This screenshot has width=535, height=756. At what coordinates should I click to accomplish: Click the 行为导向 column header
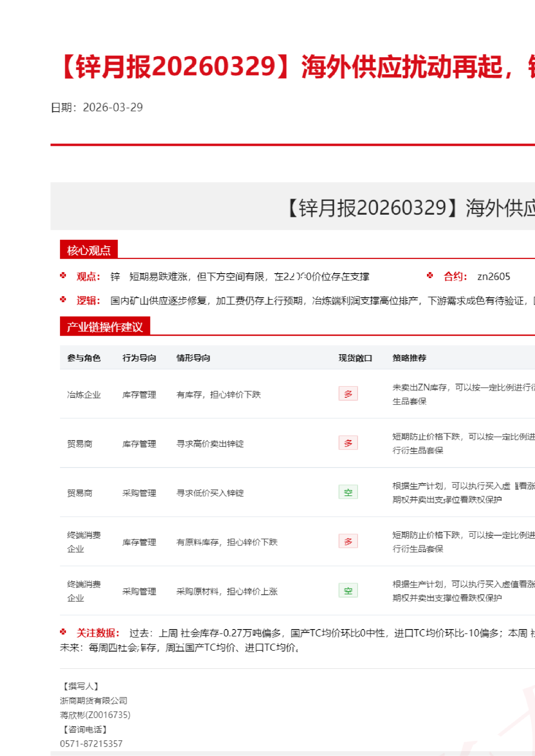(139, 358)
